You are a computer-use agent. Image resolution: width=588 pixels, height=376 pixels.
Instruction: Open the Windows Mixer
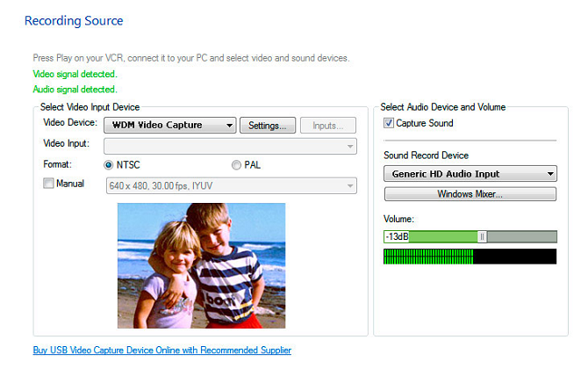point(470,194)
